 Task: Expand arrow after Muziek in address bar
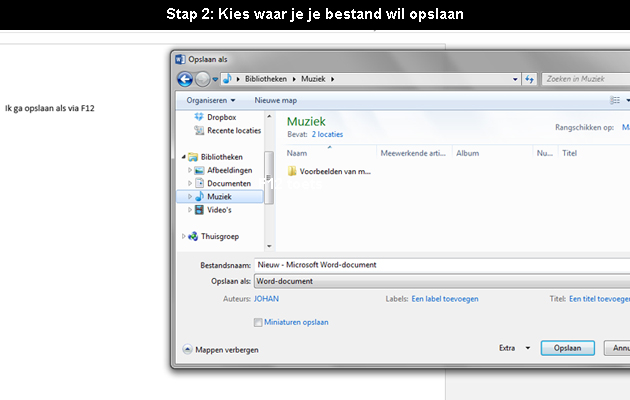click(x=333, y=79)
